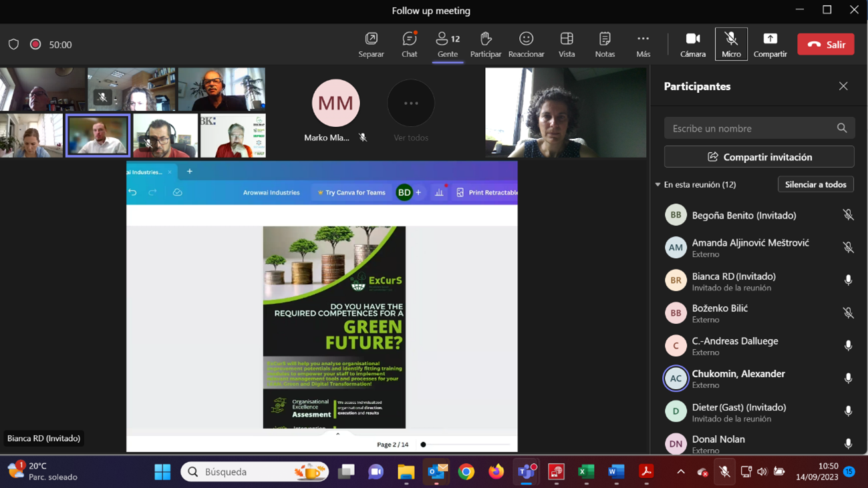Open the meeting Chat
The width and height of the screenshot is (868, 488).
point(410,45)
